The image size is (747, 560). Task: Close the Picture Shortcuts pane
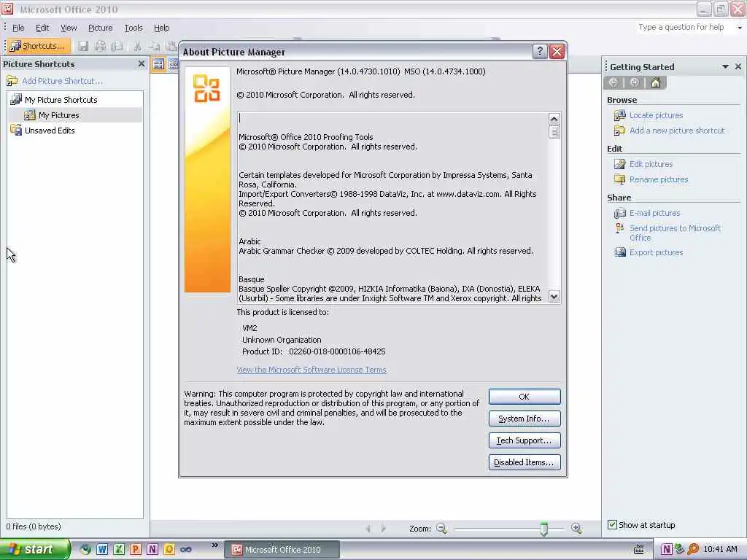click(141, 63)
